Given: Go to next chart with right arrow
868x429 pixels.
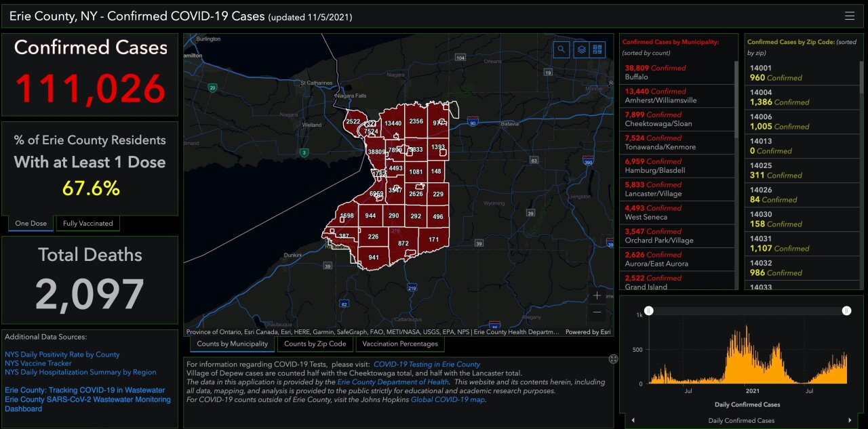Looking at the screenshot, I should [850, 420].
